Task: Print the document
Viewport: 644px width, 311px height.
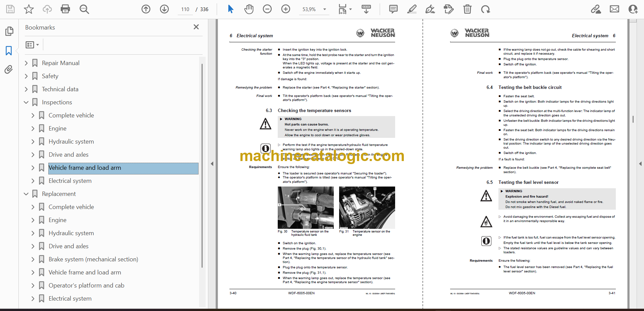Action: coord(65,9)
